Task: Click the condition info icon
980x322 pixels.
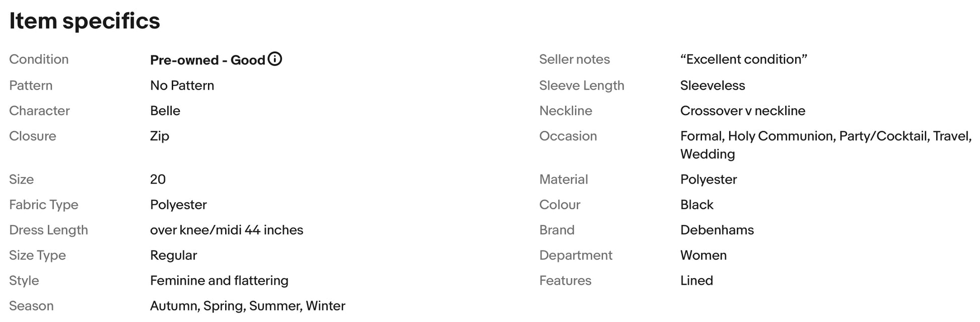Action: pyautogui.click(x=274, y=59)
